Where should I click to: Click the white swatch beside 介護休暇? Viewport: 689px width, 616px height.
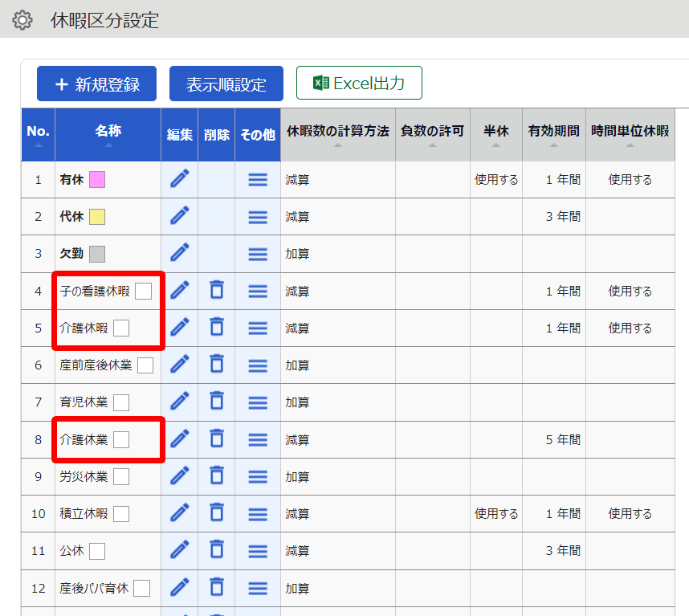[x=121, y=328]
